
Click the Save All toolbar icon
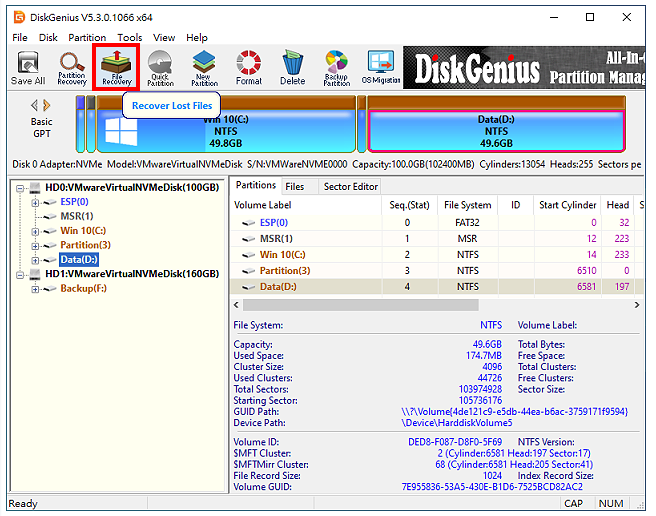pyautogui.click(x=28, y=68)
